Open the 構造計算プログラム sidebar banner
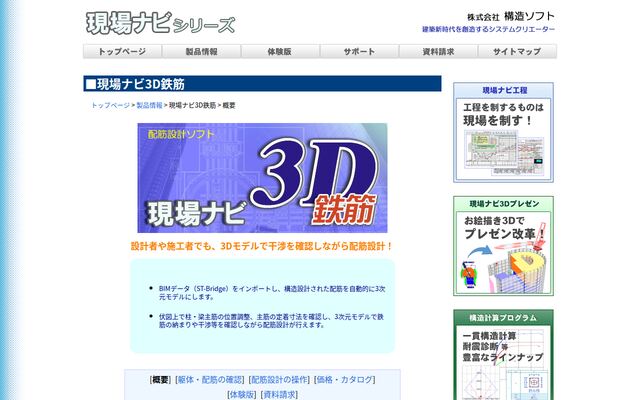Viewport: 640px width, 400px height. tap(503, 355)
